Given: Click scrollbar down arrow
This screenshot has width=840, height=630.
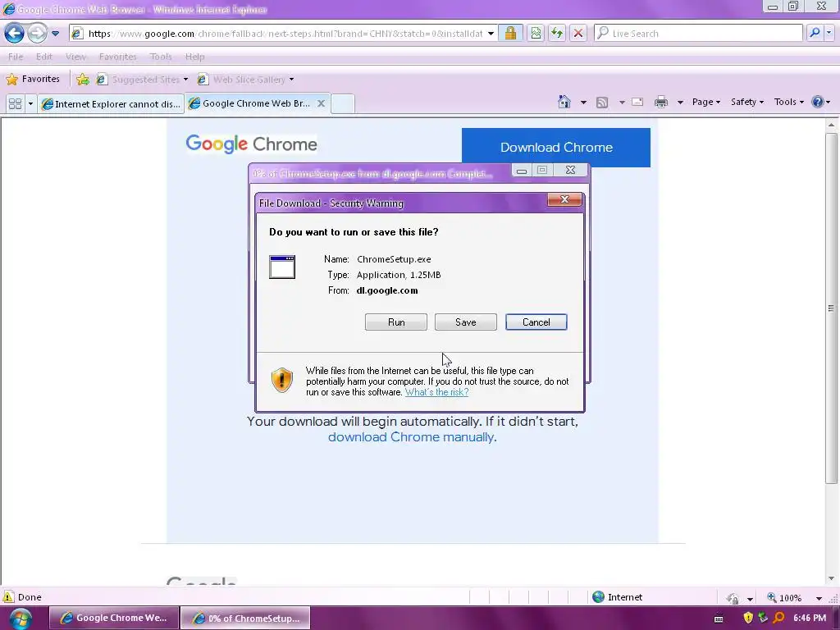Looking at the screenshot, I should pos(832,578).
